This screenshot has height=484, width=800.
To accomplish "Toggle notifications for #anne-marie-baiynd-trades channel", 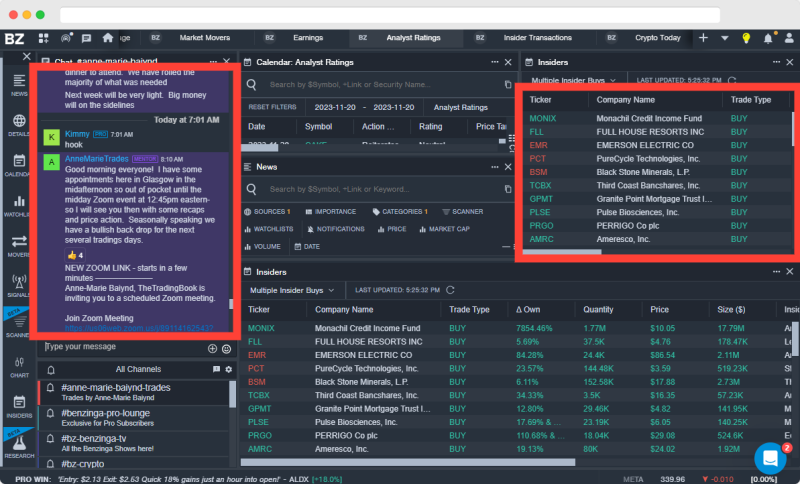I will (51, 388).
